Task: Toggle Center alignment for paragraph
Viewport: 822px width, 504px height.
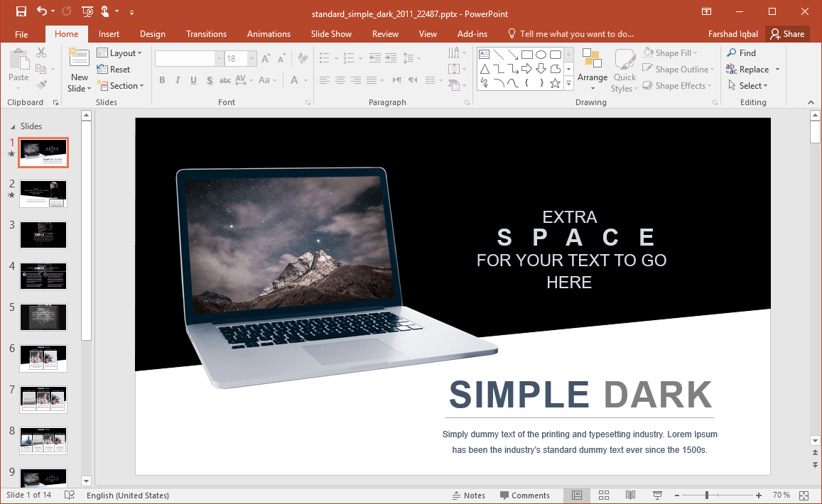Action: [340, 80]
